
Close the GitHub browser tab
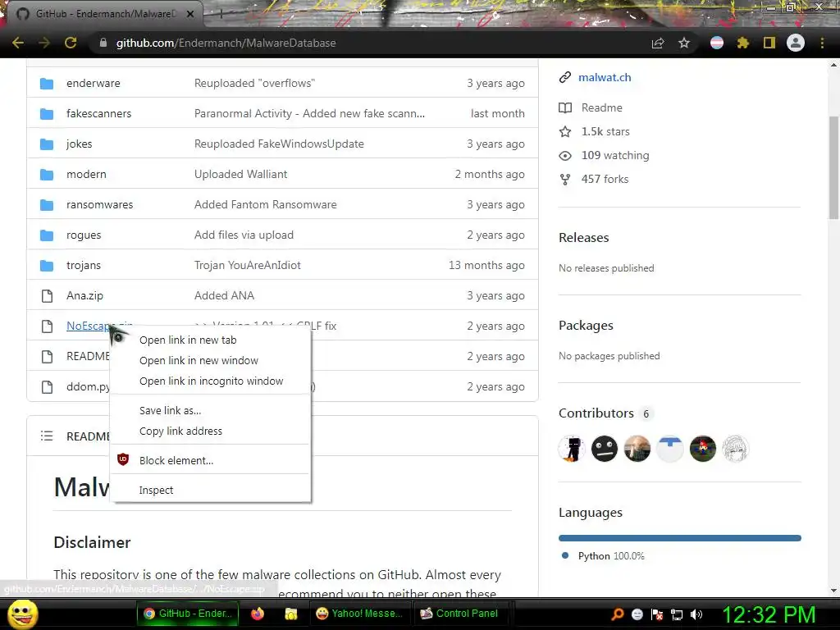[190, 14]
